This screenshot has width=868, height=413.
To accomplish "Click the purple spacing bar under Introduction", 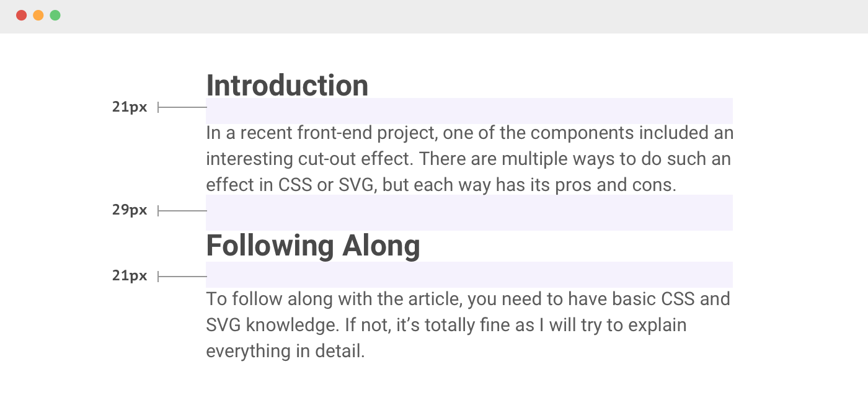I will click(469, 110).
